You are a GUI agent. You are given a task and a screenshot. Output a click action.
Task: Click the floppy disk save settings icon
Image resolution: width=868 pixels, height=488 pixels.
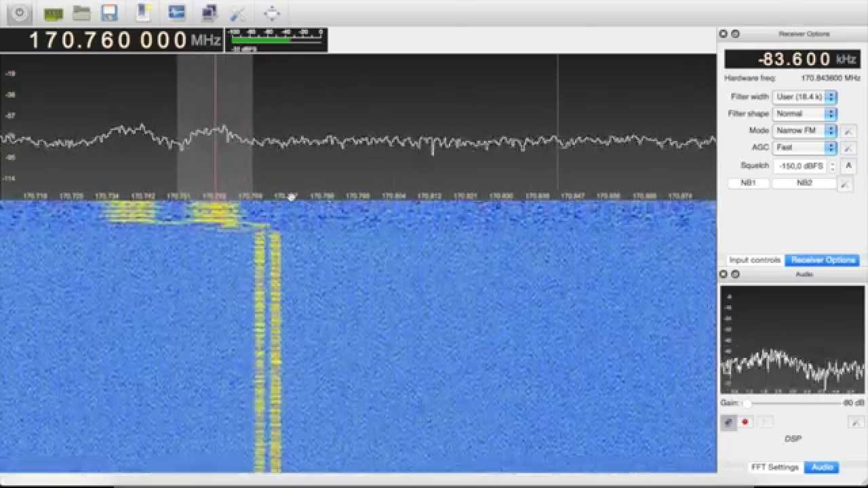(109, 13)
